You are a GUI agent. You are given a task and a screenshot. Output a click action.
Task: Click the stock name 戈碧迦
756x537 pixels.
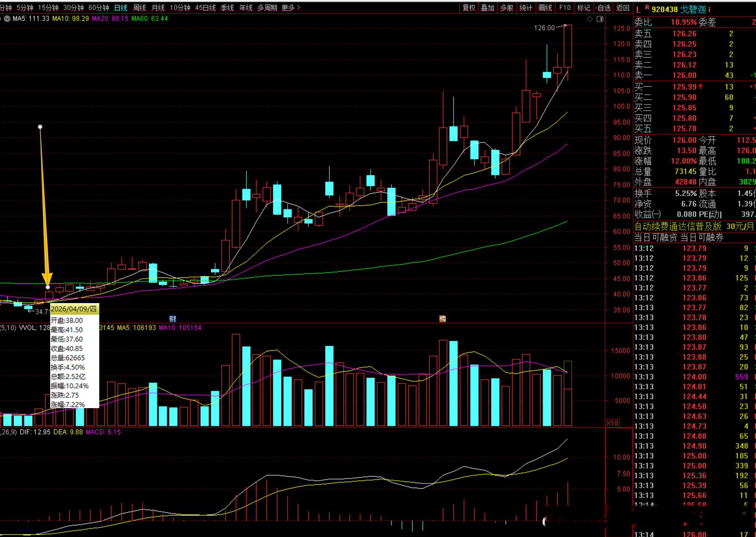coord(693,10)
